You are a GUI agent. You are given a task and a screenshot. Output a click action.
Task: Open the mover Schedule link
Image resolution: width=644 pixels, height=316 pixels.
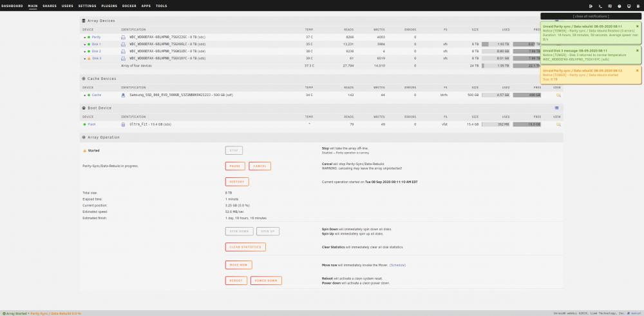[397, 265]
